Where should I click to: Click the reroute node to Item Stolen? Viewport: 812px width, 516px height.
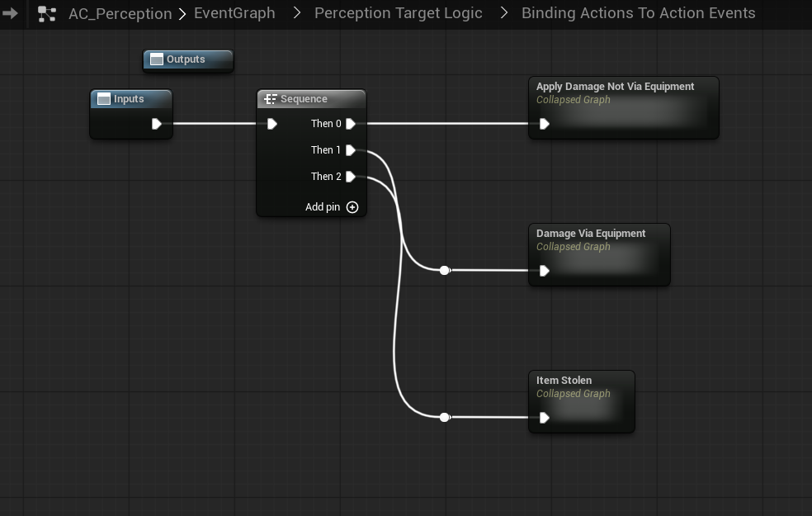click(x=445, y=417)
